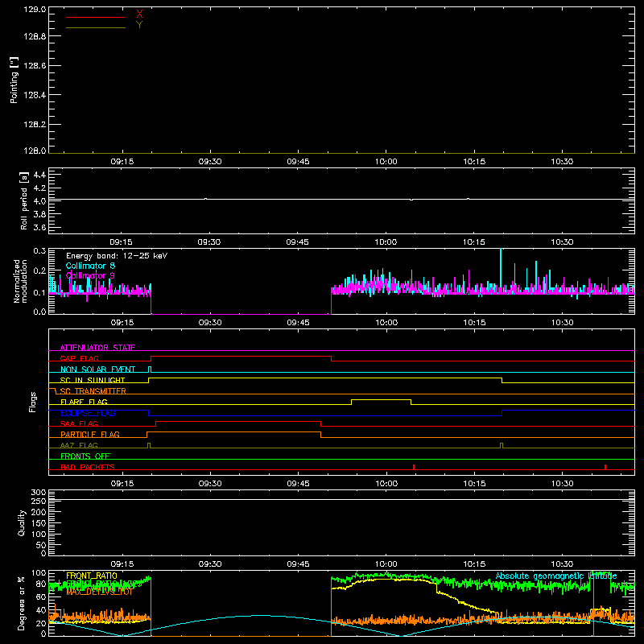Click the Flags axis title

(33, 402)
